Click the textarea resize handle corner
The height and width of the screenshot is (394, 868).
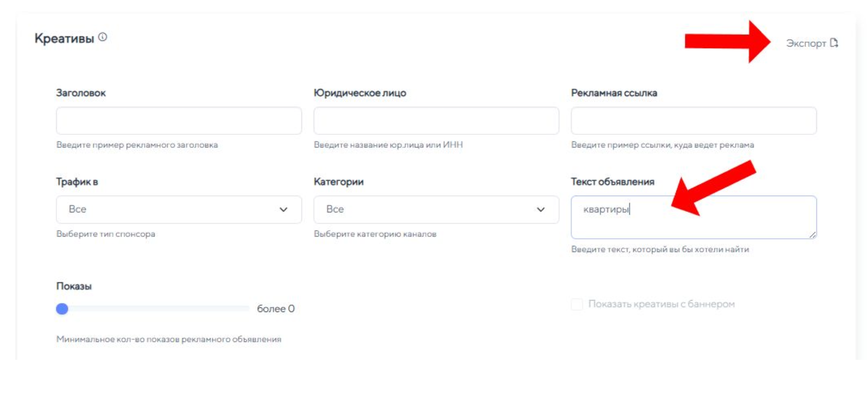[813, 235]
